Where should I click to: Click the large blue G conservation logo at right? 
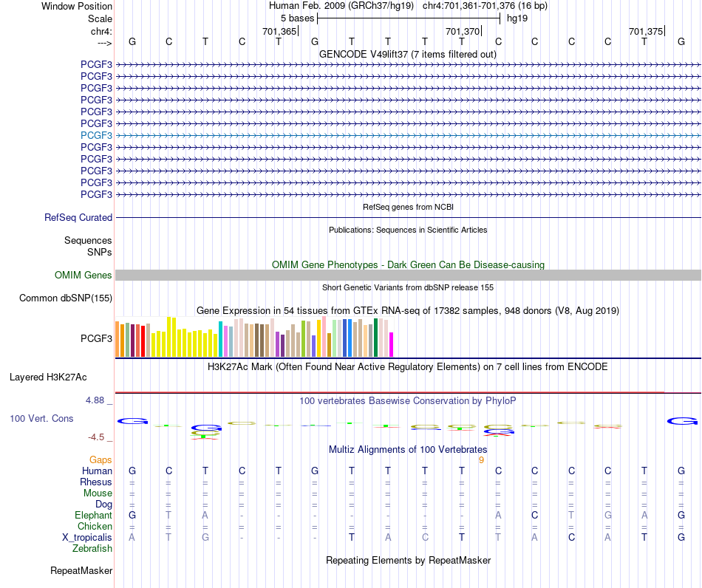coord(682,421)
